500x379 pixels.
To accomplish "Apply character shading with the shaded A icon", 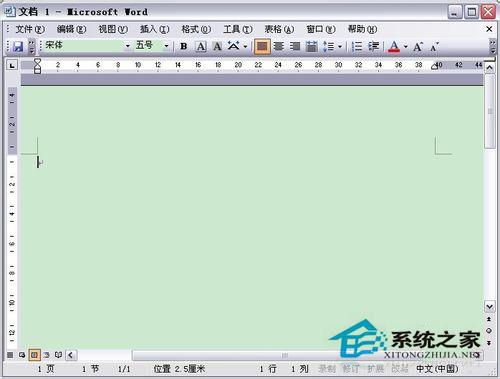I will tap(217, 46).
